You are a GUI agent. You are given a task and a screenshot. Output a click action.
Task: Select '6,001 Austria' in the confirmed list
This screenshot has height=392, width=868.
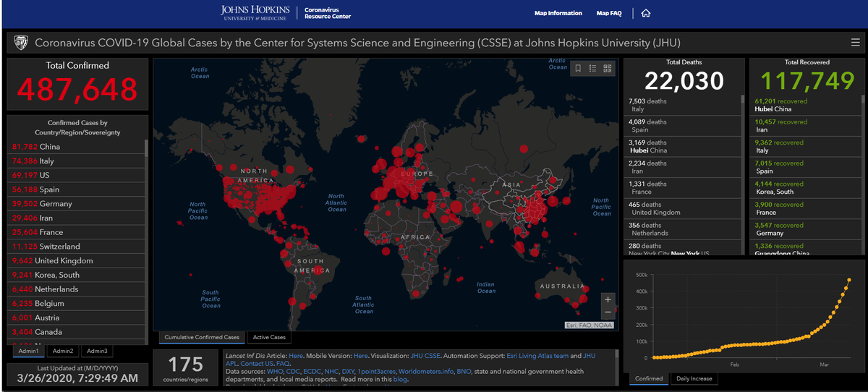point(75,318)
